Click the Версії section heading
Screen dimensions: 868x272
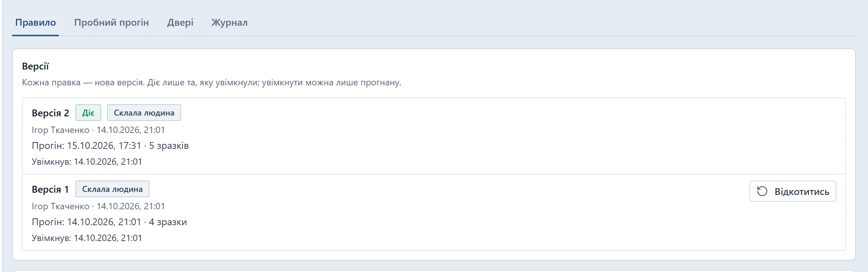pos(35,66)
